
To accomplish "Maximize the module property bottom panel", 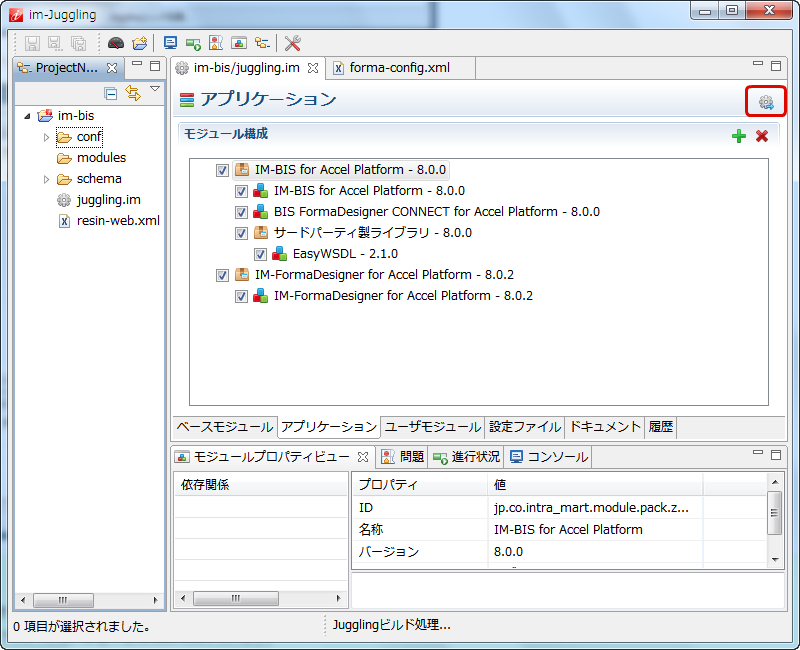I will 776,455.
